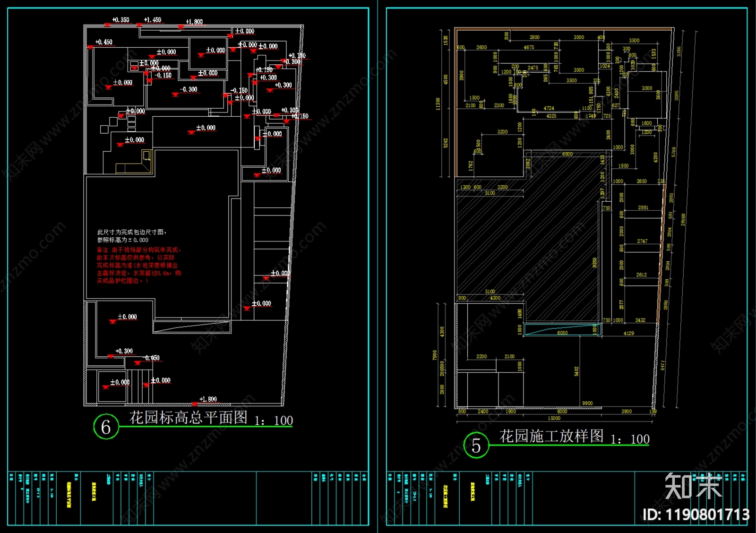Select the +0.450 elevation marker

(x=103, y=42)
